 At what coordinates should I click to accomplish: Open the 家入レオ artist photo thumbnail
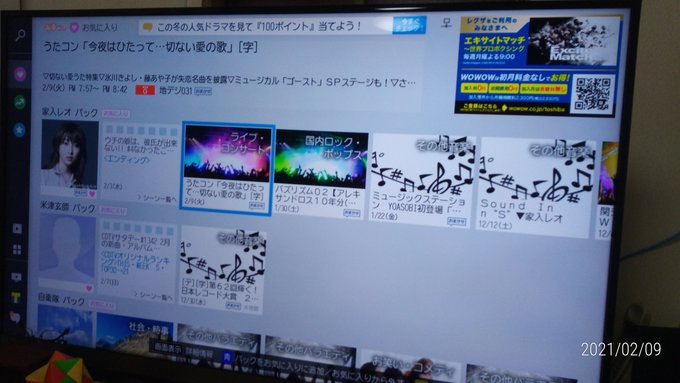click(69, 154)
